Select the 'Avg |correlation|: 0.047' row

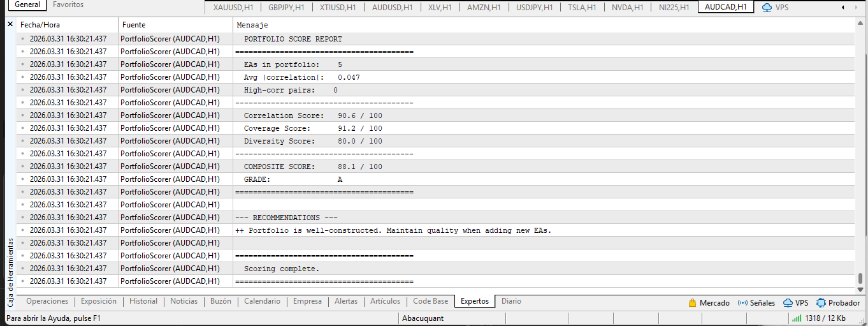point(435,77)
